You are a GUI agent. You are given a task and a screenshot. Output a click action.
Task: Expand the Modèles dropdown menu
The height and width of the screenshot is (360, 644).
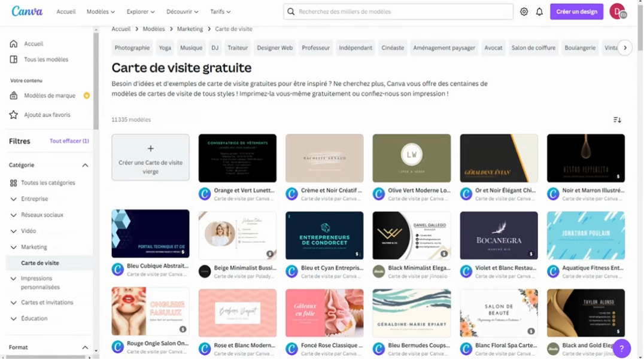(101, 11)
